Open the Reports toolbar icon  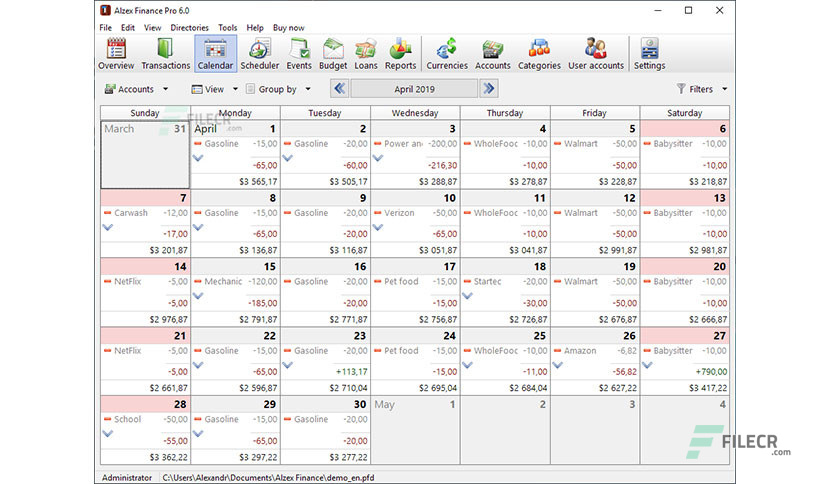pyautogui.click(x=400, y=54)
